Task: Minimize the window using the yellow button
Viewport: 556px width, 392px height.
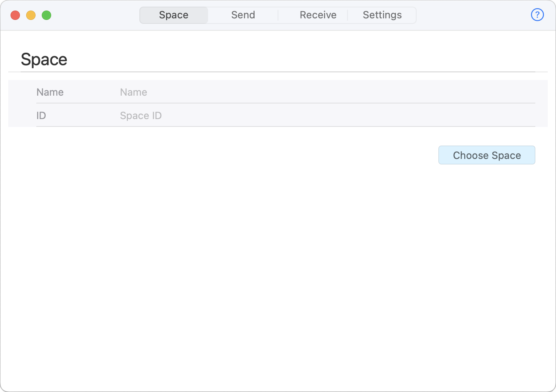Action: pos(31,15)
